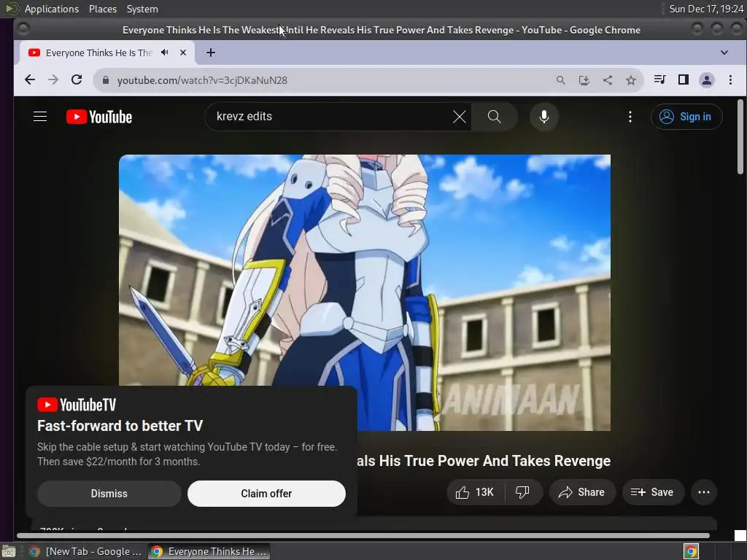Toggle Chrome side panel

(x=683, y=79)
